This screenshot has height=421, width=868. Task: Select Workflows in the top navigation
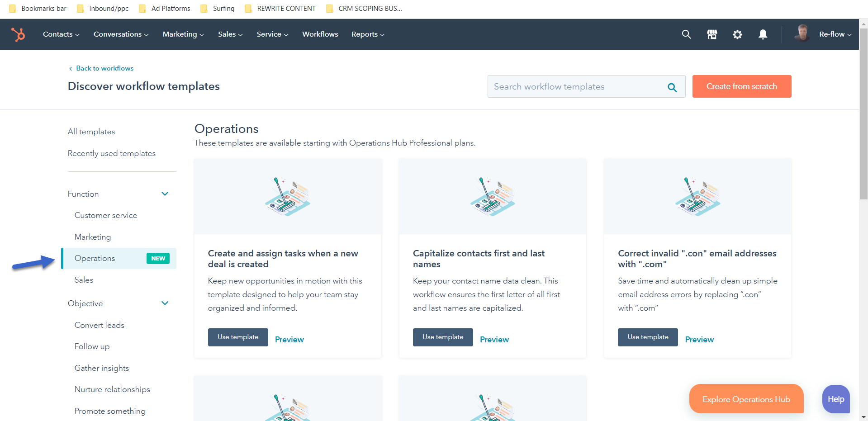320,34
